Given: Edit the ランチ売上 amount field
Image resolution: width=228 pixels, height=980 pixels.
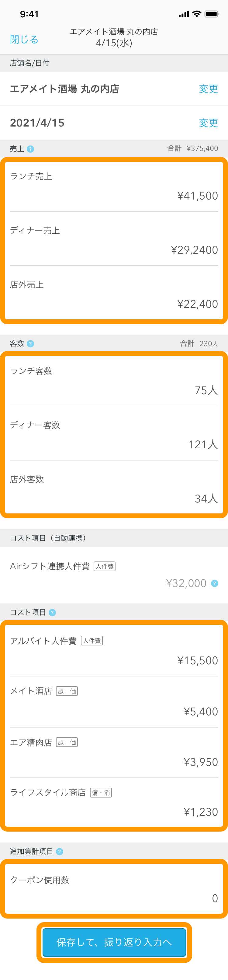Looking at the screenshot, I should click(114, 186).
